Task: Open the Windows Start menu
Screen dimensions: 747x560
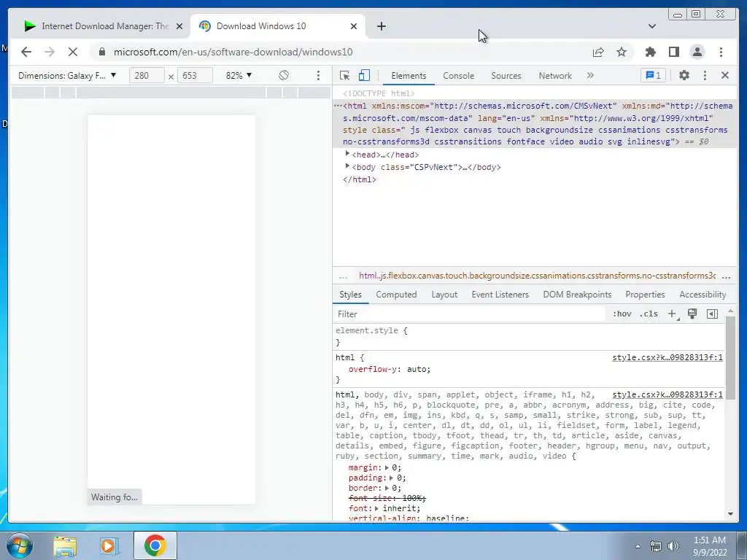Action: coord(20,545)
